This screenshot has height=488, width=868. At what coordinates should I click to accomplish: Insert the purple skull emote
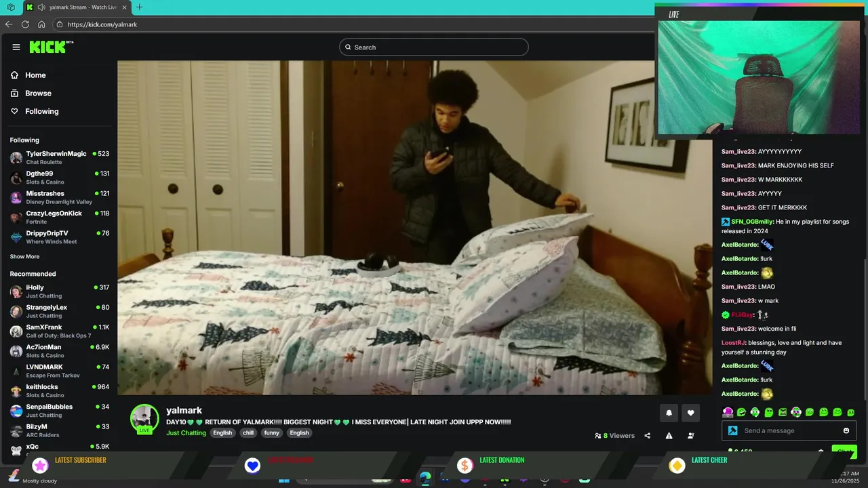point(728,412)
